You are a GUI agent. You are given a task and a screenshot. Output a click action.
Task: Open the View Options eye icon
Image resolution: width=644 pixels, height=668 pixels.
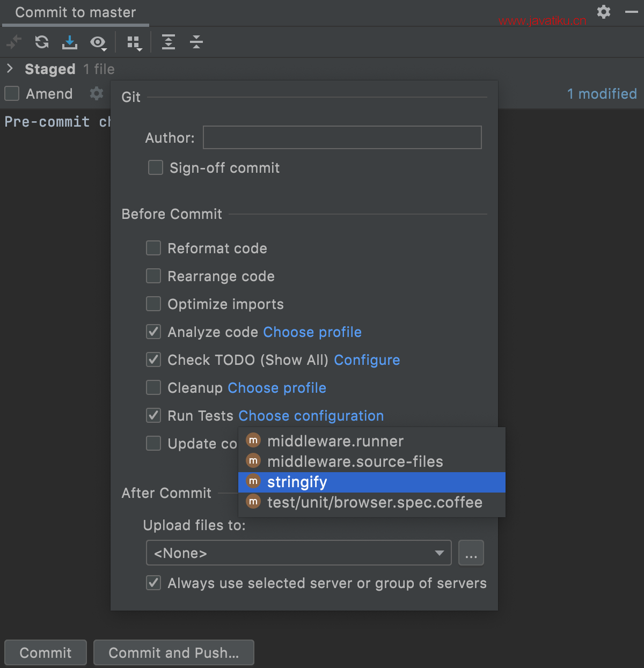pyautogui.click(x=98, y=42)
